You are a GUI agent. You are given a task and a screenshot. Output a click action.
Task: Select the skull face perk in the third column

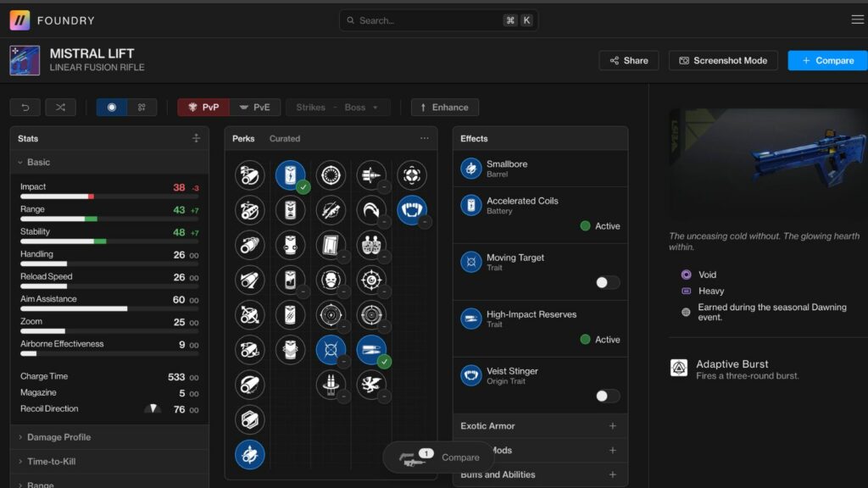click(331, 280)
